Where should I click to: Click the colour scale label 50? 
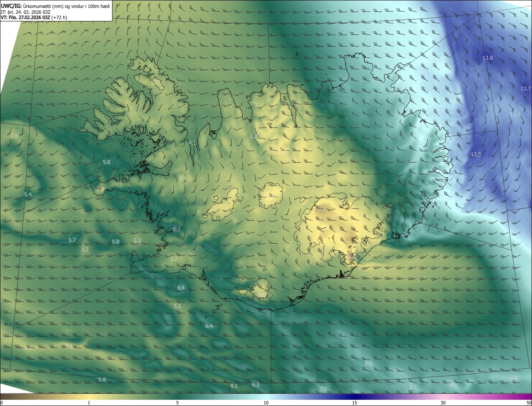pyautogui.click(x=529, y=403)
